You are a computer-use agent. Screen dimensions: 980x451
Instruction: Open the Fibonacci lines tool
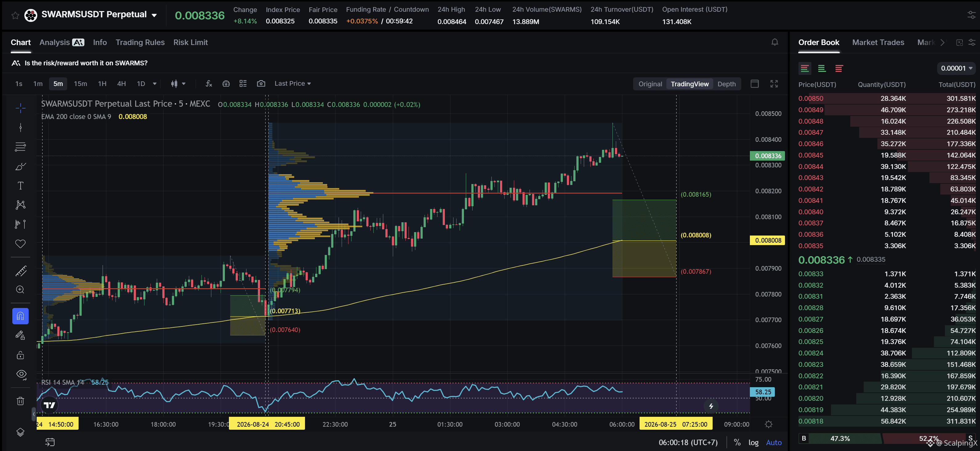[x=21, y=147]
